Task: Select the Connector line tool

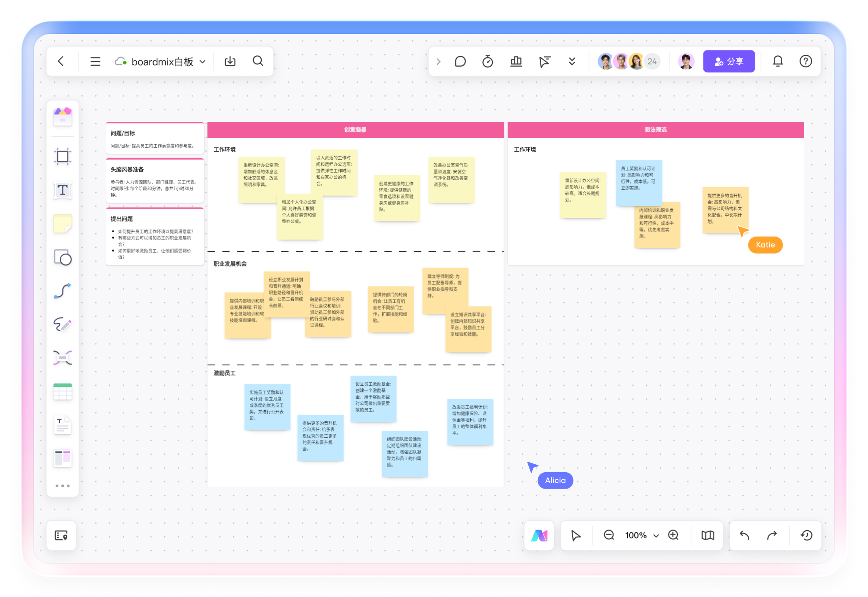Action: click(x=62, y=291)
